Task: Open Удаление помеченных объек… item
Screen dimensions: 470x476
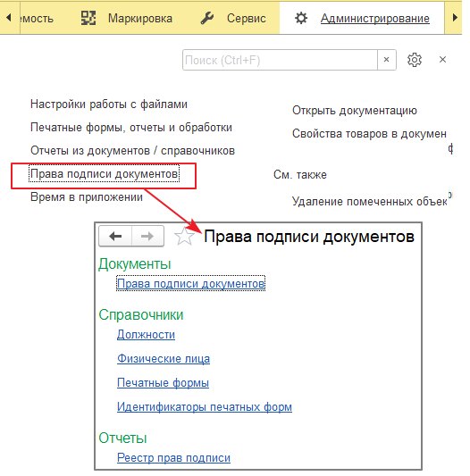Action: click(369, 201)
